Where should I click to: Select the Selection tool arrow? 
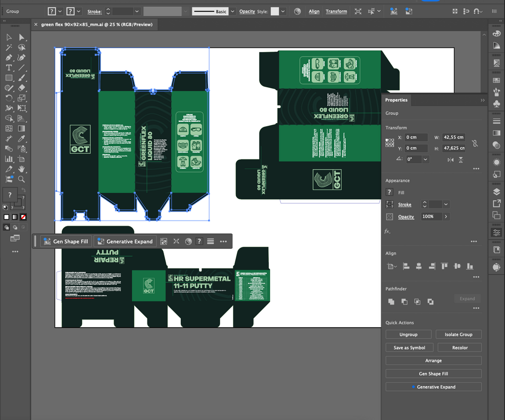[9, 37]
